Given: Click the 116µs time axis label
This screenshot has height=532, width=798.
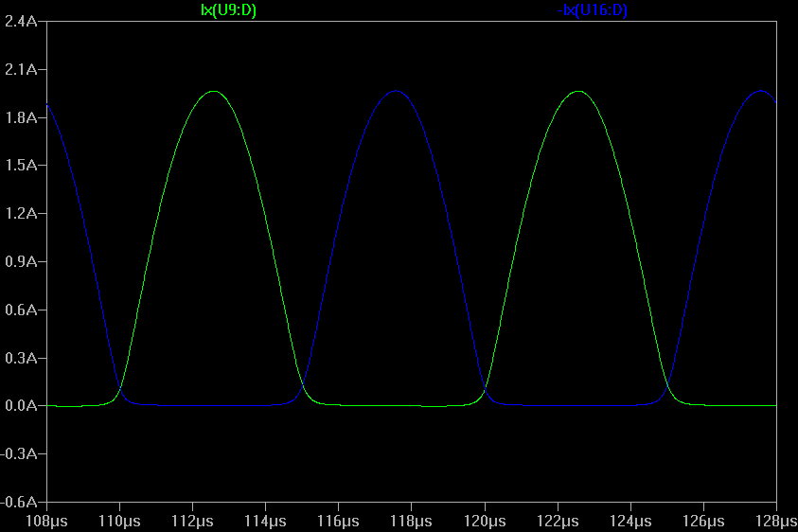Looking at the screenshot, I should coord(339,522).
